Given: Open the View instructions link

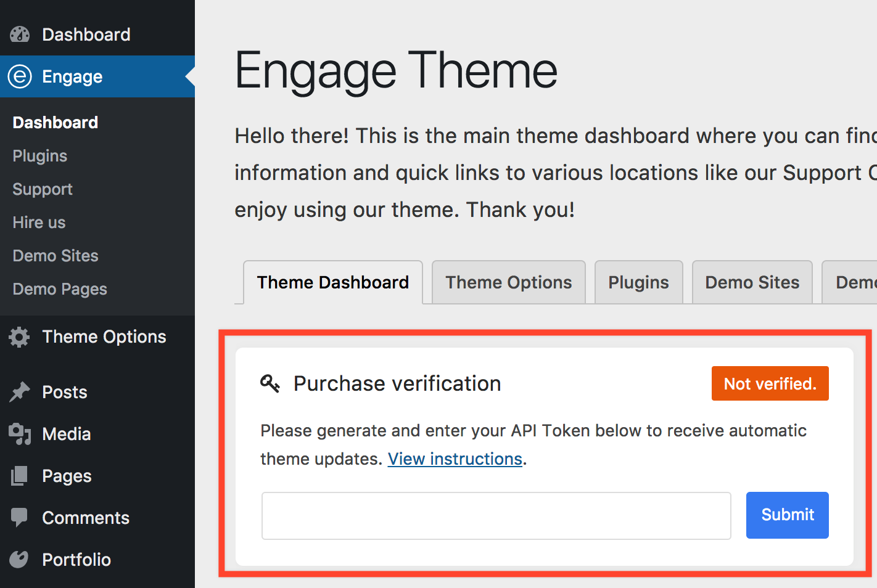Looking at the screenshot, I should [x=455, y=459].
